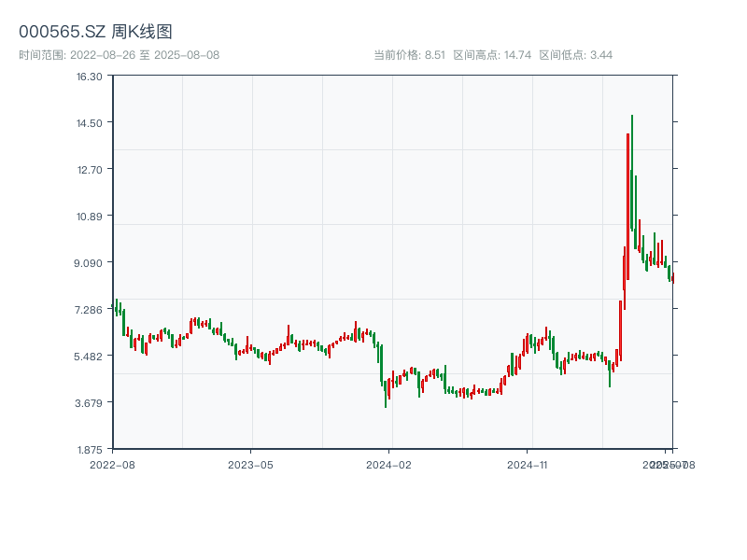Viewport: 747px width, 560px height.
Task: Click the 时间范围 date range text
Action: point(119,55)
